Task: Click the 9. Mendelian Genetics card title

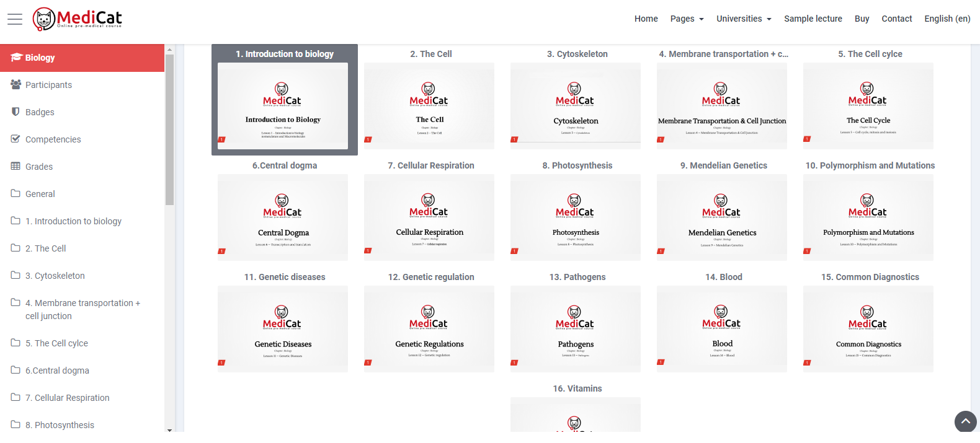Action: 724,165
